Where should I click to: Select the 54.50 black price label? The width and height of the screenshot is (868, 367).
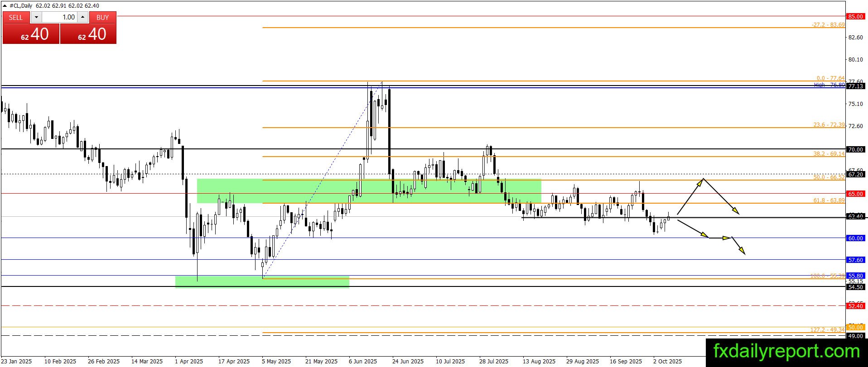coord(855,287)
